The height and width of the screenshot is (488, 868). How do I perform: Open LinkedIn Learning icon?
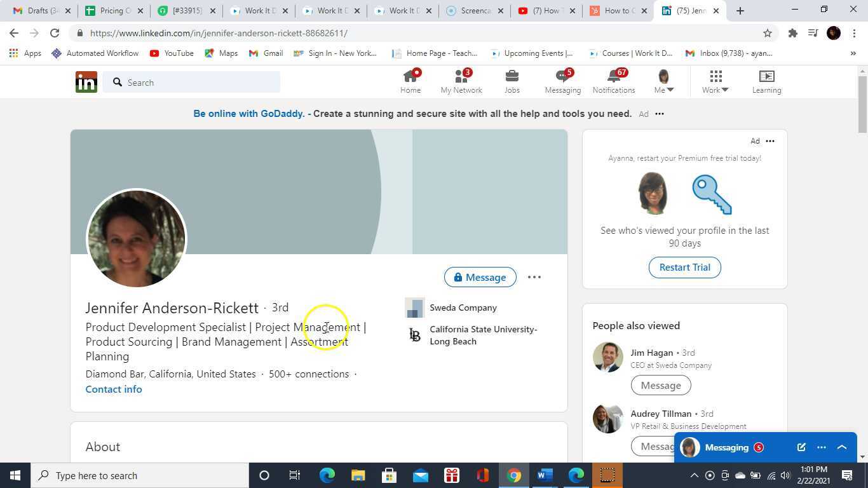[766, 81]
